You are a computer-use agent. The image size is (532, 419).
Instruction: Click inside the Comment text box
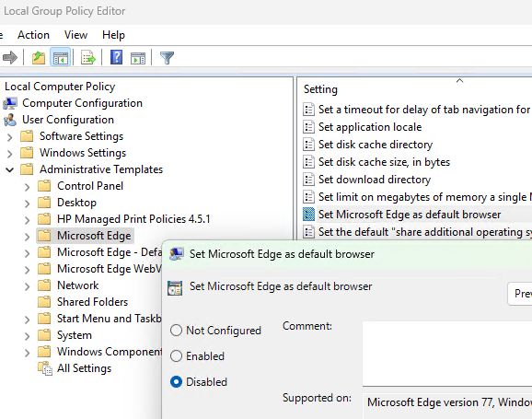(x=446, y=354)
